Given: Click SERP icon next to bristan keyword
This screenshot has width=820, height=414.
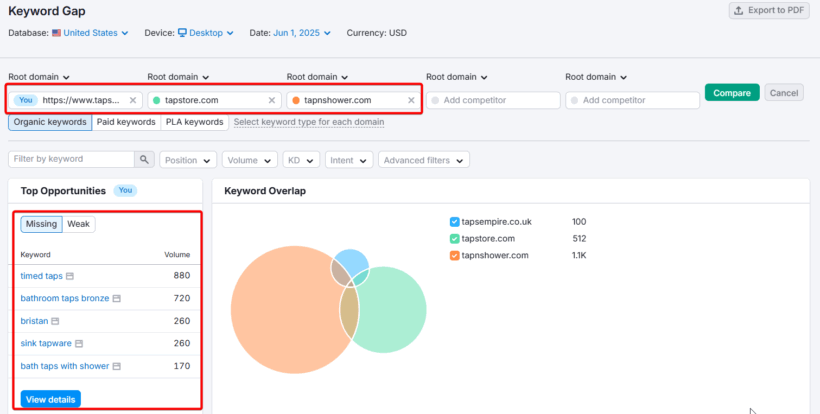Looking at the screenshot, I should click(55, 321).
